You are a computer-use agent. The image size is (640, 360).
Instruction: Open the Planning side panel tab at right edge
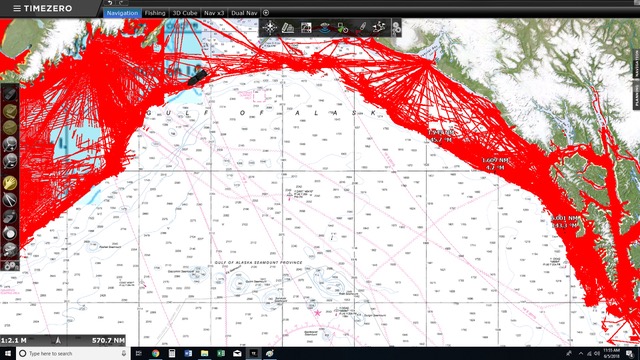[x=636, y=96]
